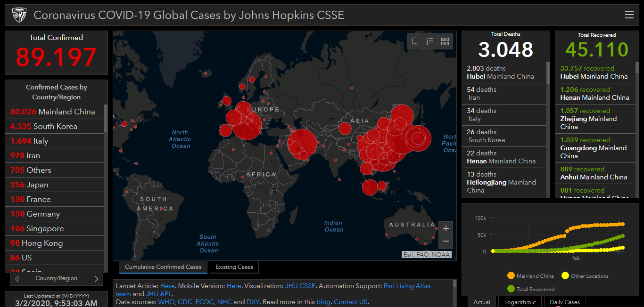Click Hubei 2.803 deaths entry

click(x=504, y=73)
